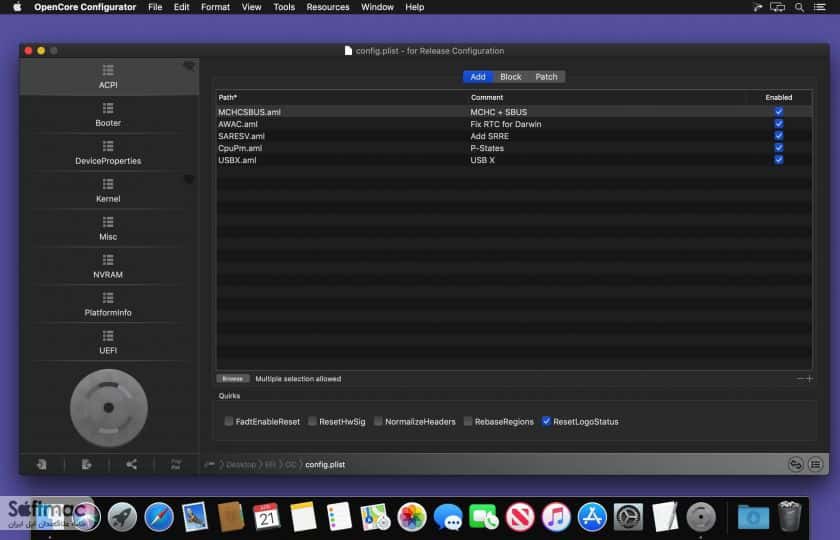The image size is (840, 540).
Task: Click config.plist in the path bar
Action: 325,464
